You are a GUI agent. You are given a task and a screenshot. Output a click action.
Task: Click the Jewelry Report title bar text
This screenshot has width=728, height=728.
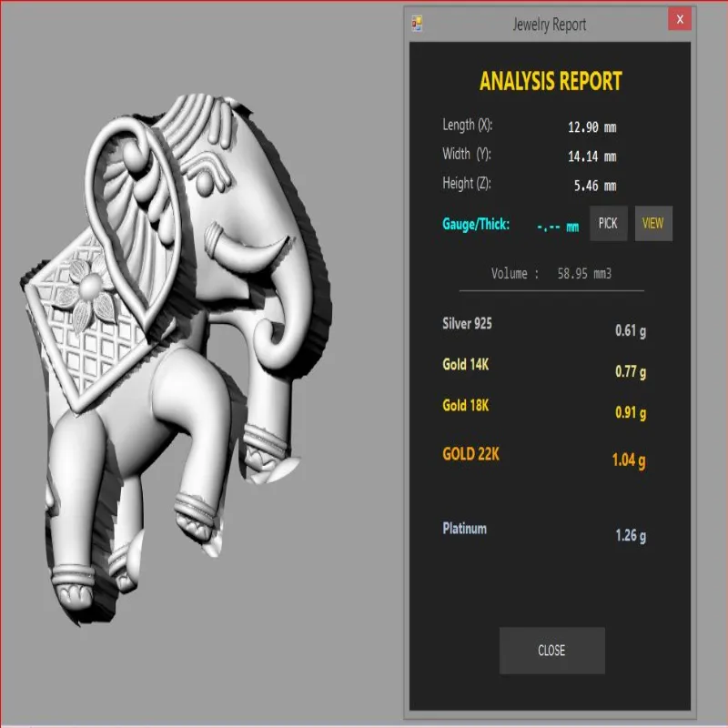click(550, 25)
